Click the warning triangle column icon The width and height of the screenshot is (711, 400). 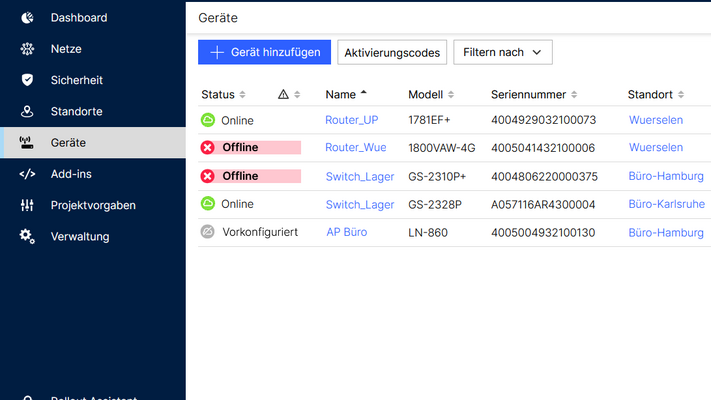pos(283,95)
